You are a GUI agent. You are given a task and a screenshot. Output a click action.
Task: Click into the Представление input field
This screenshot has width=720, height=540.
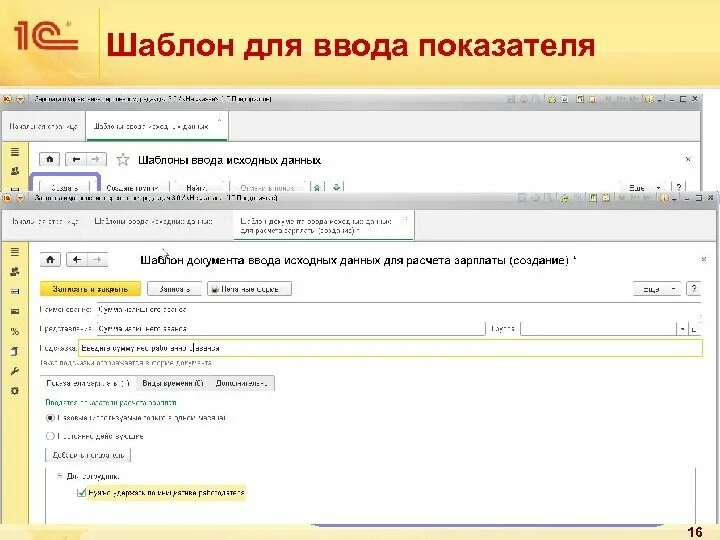(291, 329)
